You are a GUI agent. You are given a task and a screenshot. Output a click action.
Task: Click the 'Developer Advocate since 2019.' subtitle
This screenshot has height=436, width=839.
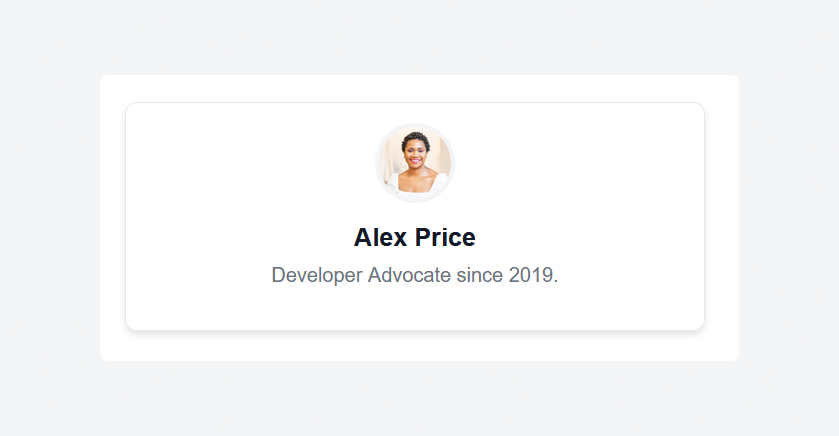[414, 275]
